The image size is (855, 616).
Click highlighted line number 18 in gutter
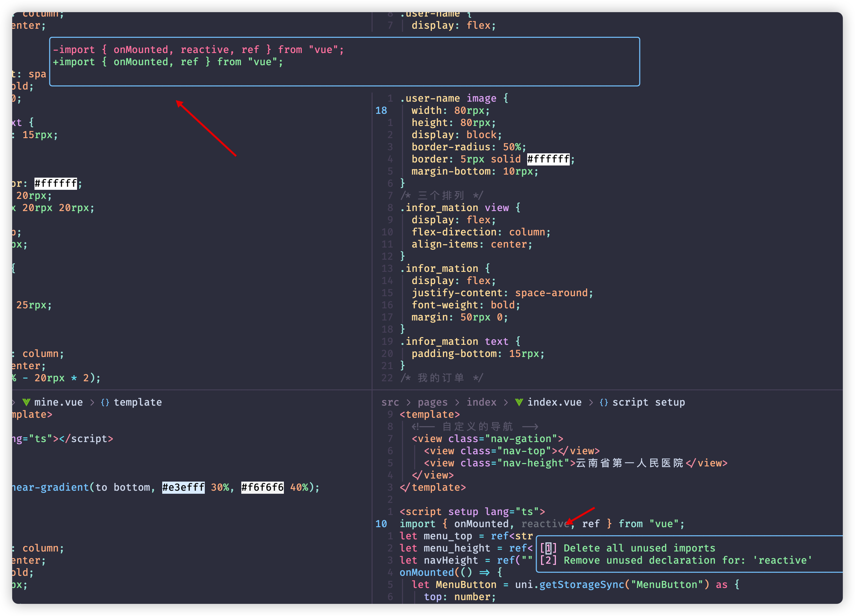381,110
